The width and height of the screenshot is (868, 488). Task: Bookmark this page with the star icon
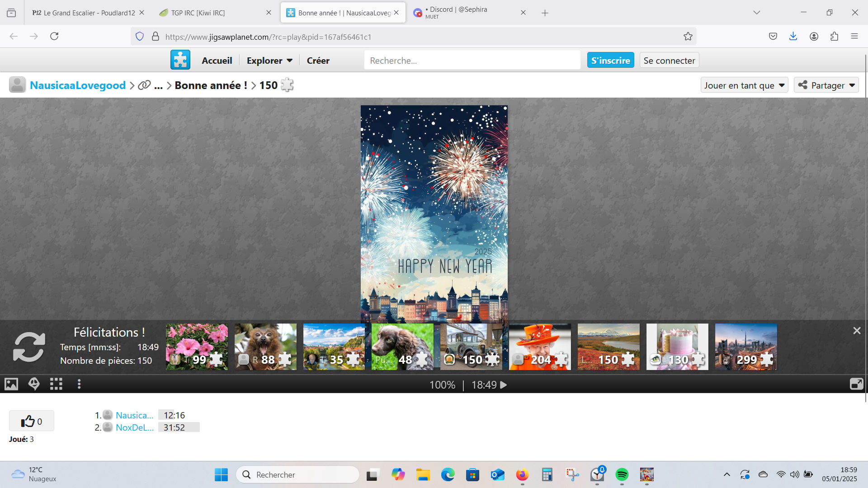tap(688, 37)
